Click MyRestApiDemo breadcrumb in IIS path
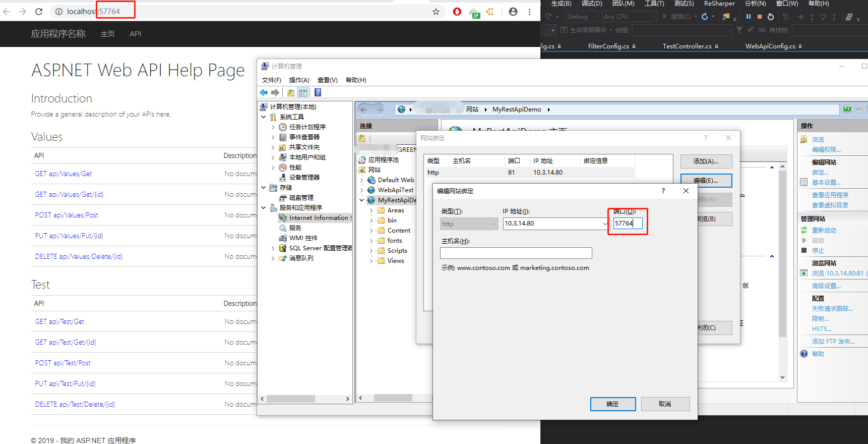This screenshot has width=868, height=444. pos(517,109)
